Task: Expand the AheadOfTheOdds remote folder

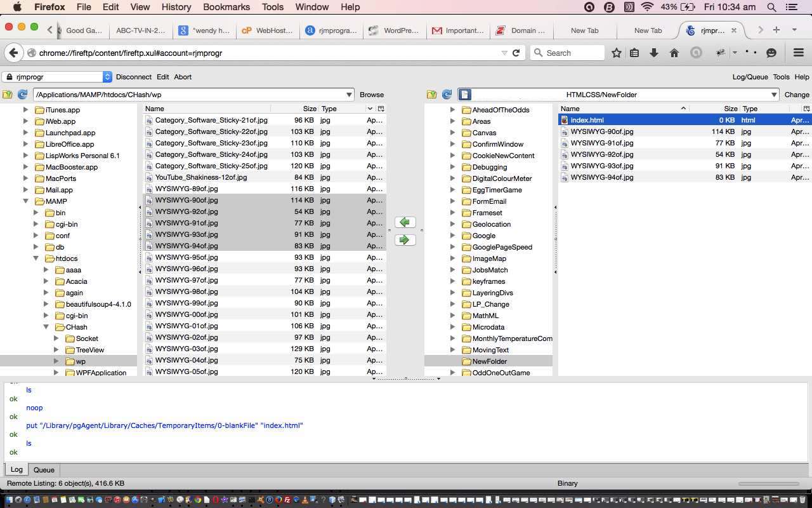Action: [x=452, y=110]
